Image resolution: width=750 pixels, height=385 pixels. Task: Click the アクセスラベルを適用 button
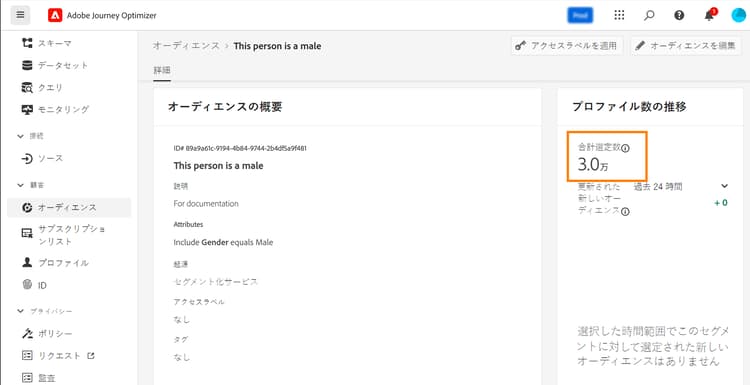567,45
